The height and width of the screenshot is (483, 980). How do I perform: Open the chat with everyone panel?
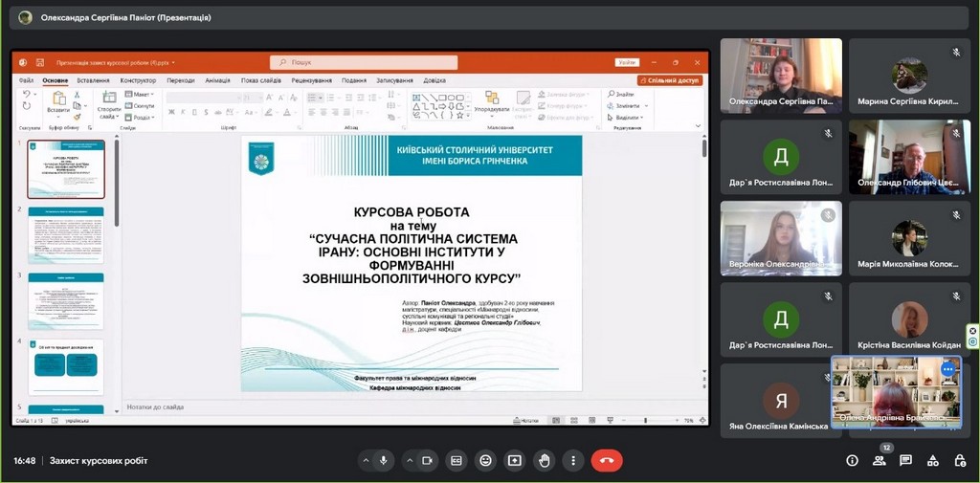click(x=905, y=460)
